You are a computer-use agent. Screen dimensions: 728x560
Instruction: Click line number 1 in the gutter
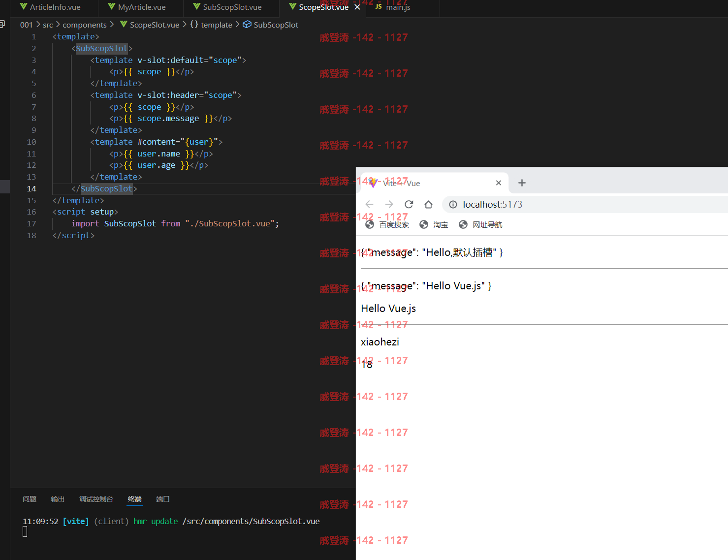point(33,36)
